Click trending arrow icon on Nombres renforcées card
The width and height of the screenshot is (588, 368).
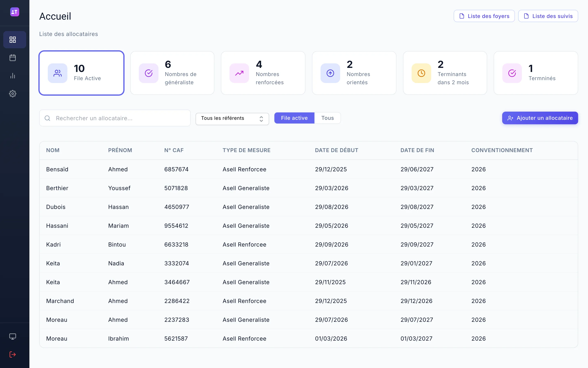tap(239, 73)
